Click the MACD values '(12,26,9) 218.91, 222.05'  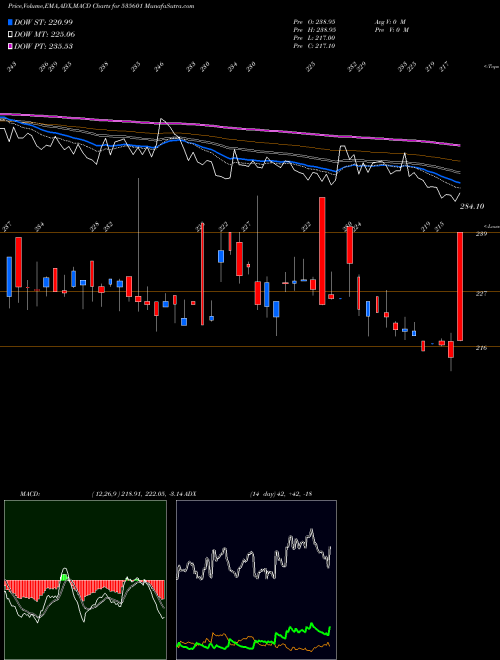click(x=128, y=494)
